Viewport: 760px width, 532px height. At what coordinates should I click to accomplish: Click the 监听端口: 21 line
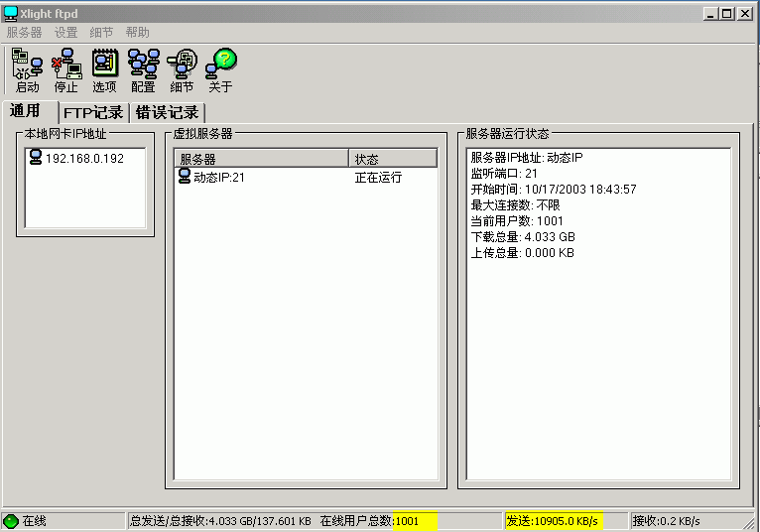click(504, 173)
